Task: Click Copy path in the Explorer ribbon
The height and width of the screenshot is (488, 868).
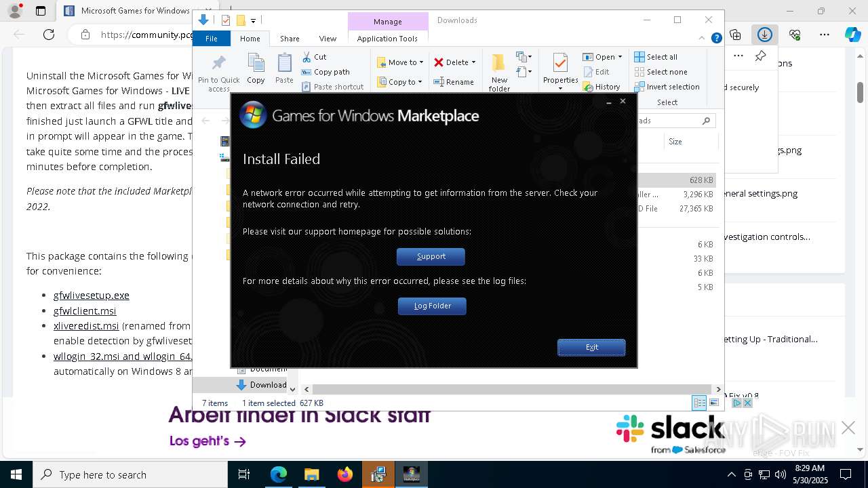Action: [x=325, y=72]
